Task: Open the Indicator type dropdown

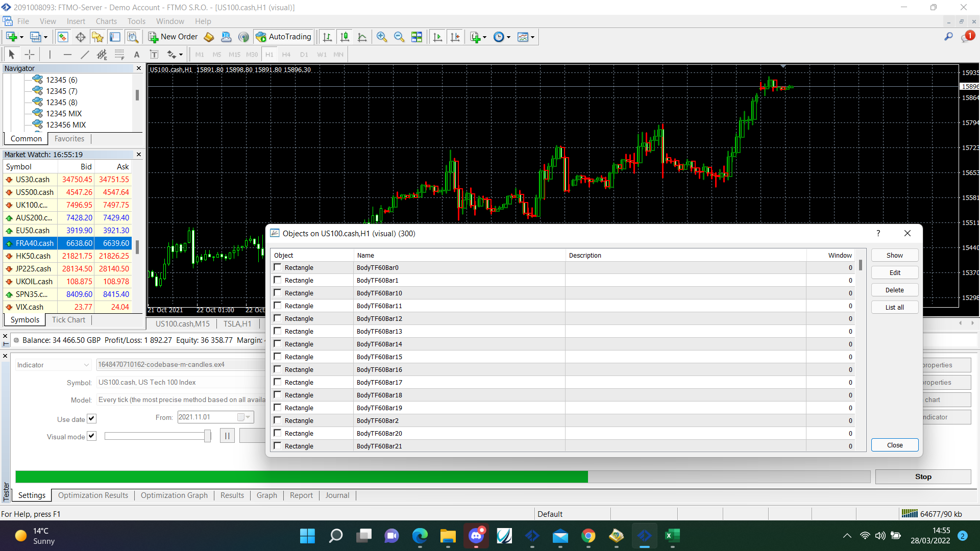Action: (53, 365)
